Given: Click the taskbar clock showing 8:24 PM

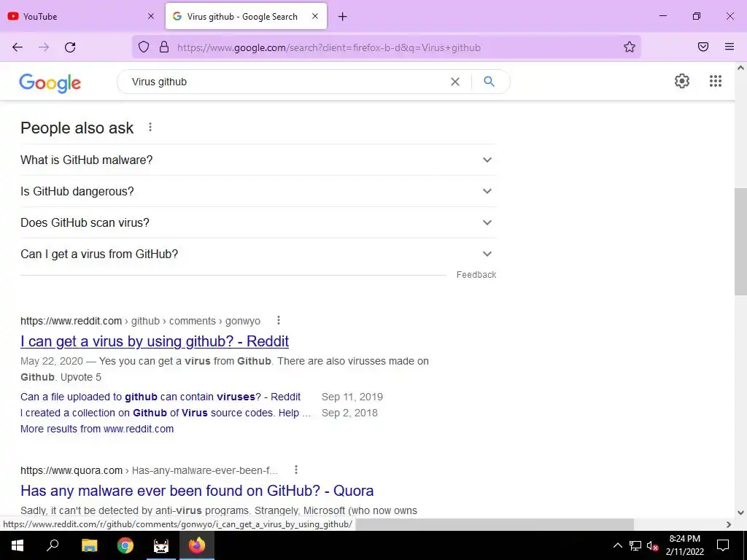Looking at the screenshot, I should coord(684,545).
